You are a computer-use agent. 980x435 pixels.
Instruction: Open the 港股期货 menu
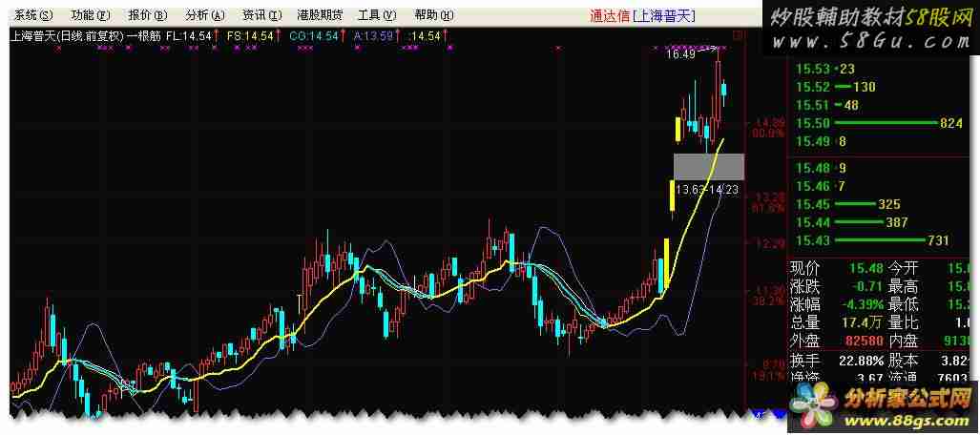tap(320, 15)
